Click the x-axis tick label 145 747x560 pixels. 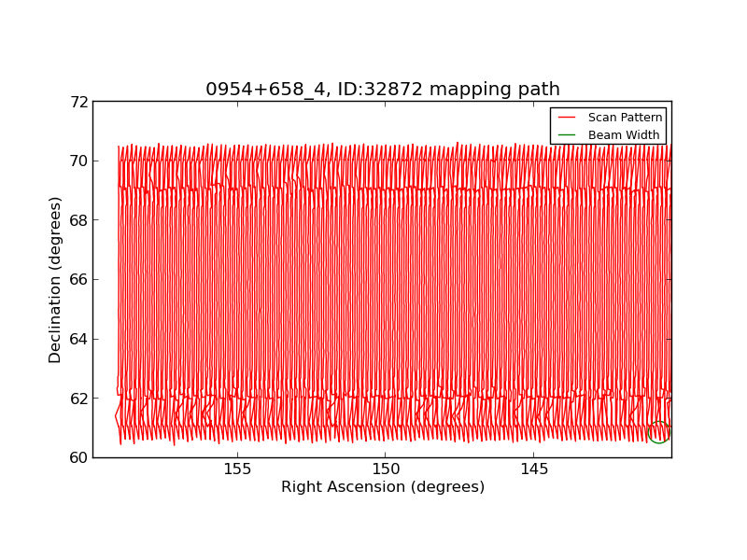coord(534,469)
